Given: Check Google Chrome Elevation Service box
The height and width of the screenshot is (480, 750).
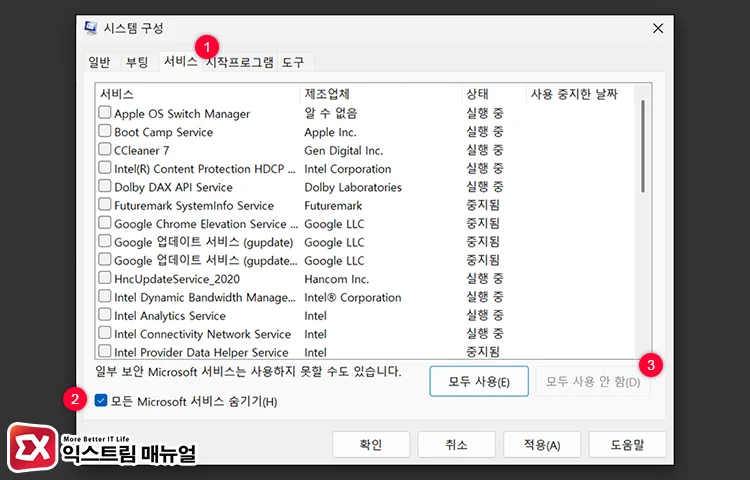Looking at the screenshot, I should tap(105, 223).
